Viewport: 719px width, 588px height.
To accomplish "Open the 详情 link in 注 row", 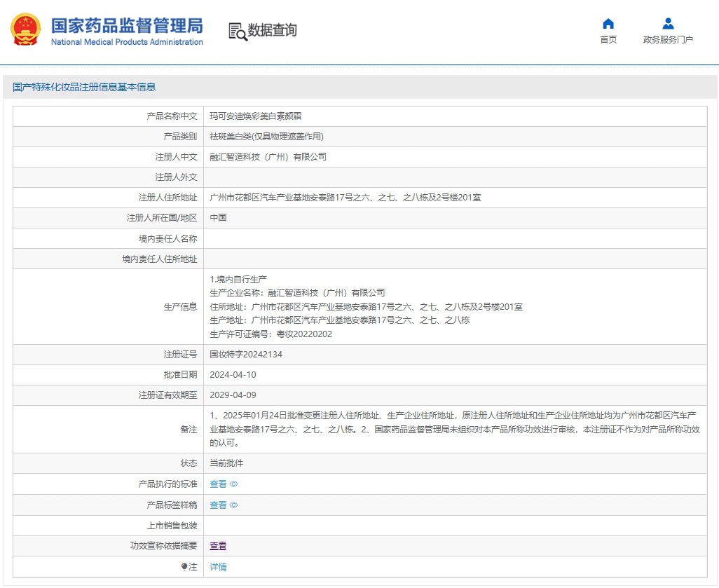I will [218, 567].
